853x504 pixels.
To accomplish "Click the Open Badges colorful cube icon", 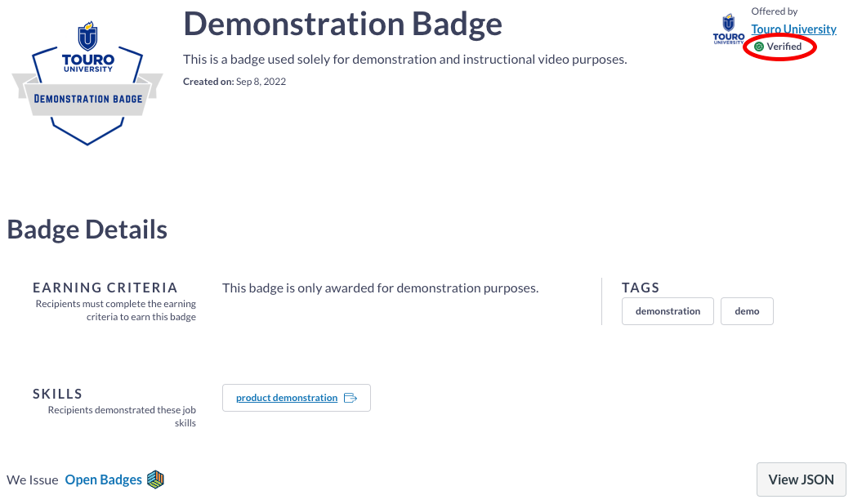I will (155, 479).
